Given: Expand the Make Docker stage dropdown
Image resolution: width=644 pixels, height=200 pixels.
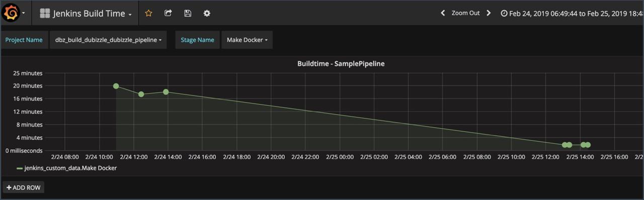Looking at the screenshot, I should point(247,40).
